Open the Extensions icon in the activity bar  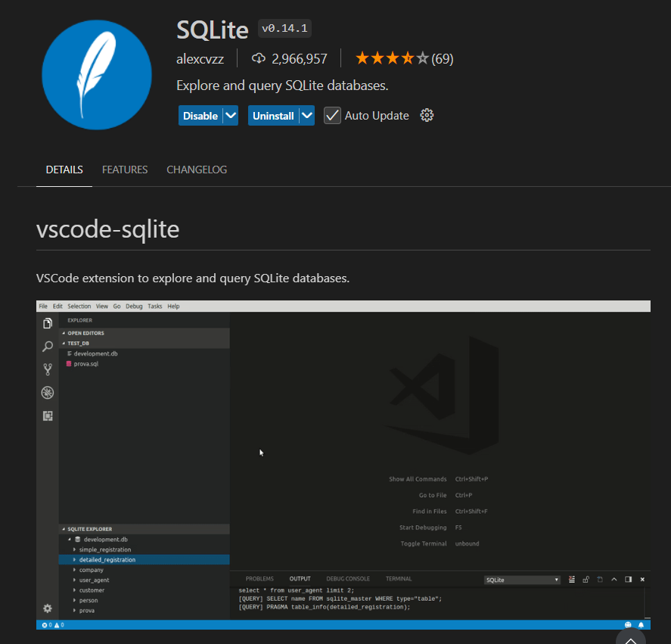[x=47, y=415]
